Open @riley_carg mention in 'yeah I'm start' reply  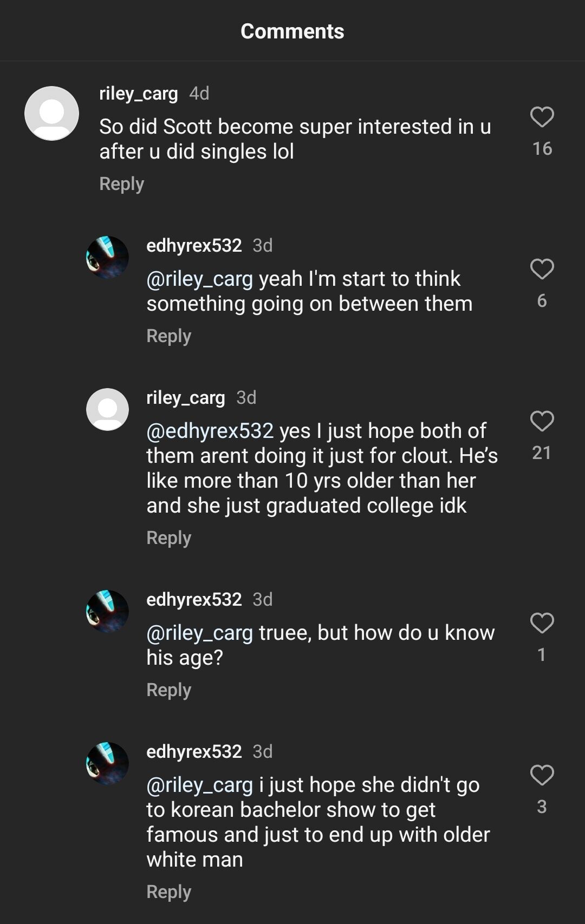199,279
